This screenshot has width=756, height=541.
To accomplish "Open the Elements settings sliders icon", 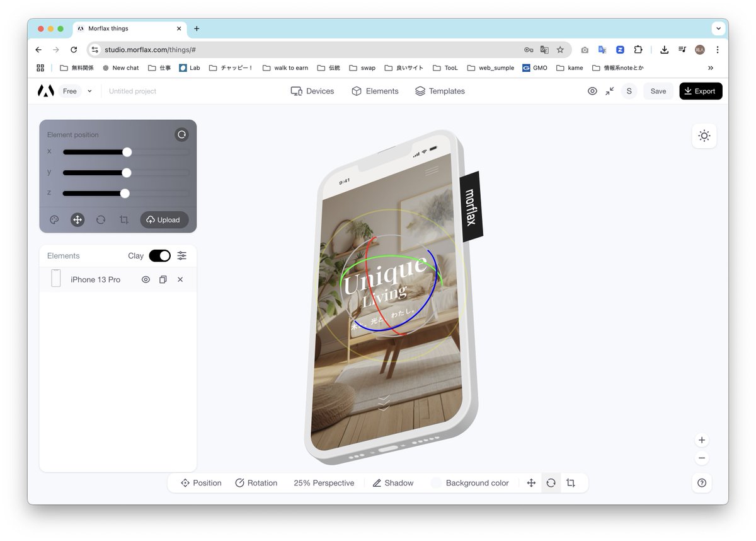I will (181, 255).
